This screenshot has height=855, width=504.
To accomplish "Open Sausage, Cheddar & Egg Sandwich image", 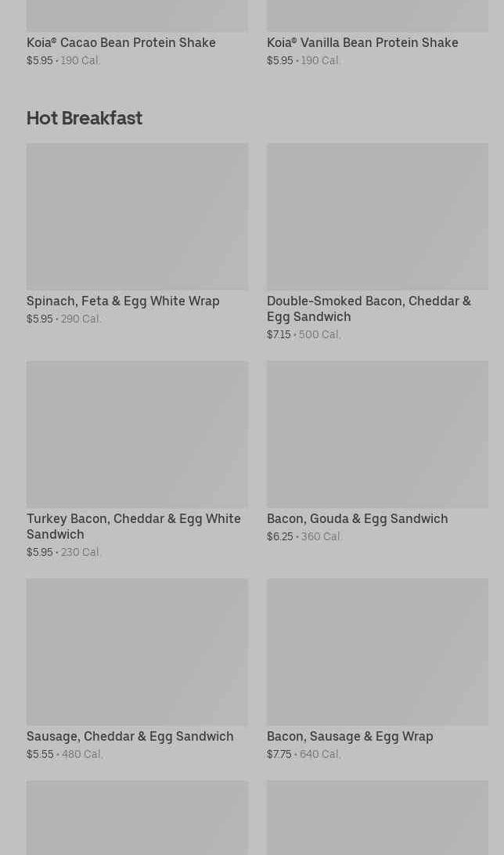I will (x=137, y=651).
